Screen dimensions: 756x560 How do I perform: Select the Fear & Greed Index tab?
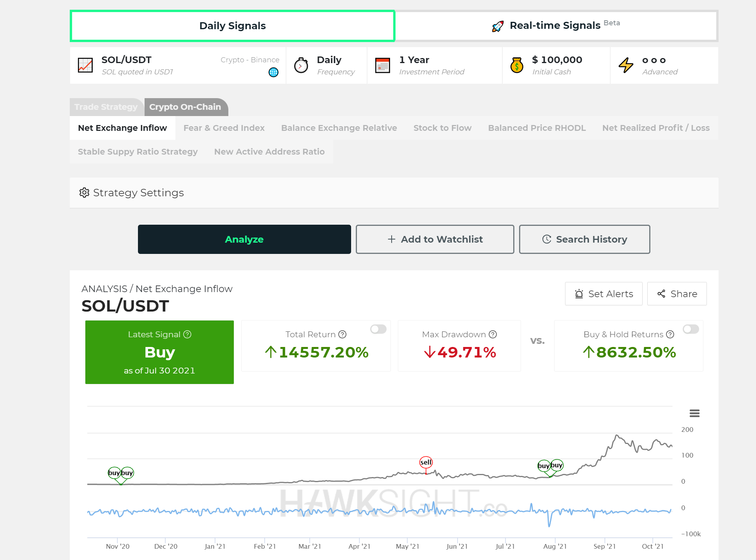pyautogui.click(x=224, y=128)
